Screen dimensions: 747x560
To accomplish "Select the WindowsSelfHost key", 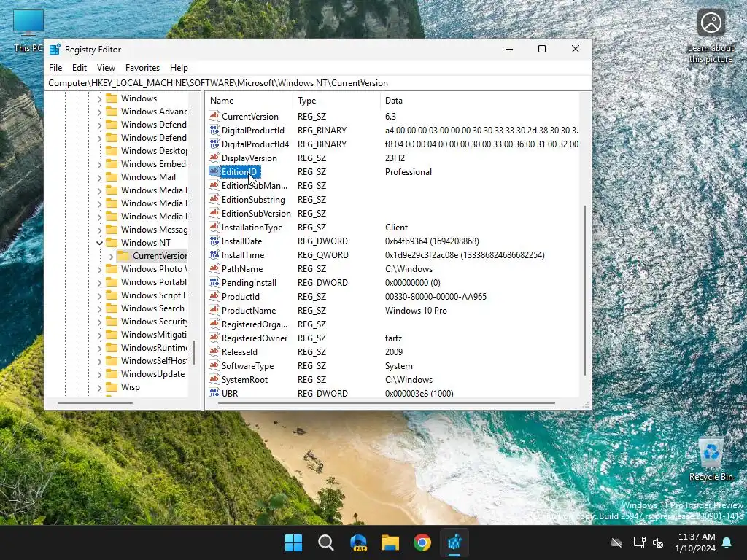I will pyautogui.click(x=154, y=361).
